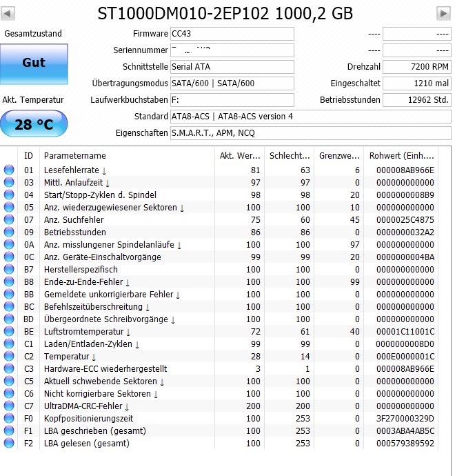455x476 pixels.
Task: Select raw value 0000025C4875
Action: (x=405, y=220)
